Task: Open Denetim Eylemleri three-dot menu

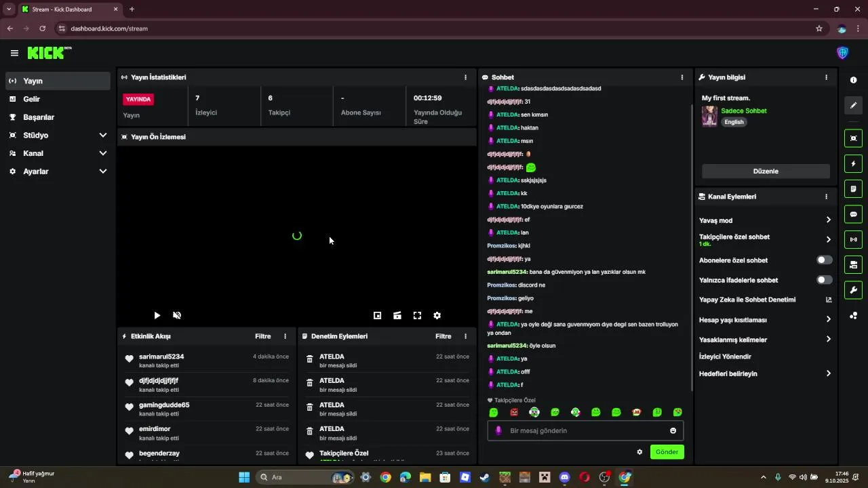Action: tap(465, 336)
